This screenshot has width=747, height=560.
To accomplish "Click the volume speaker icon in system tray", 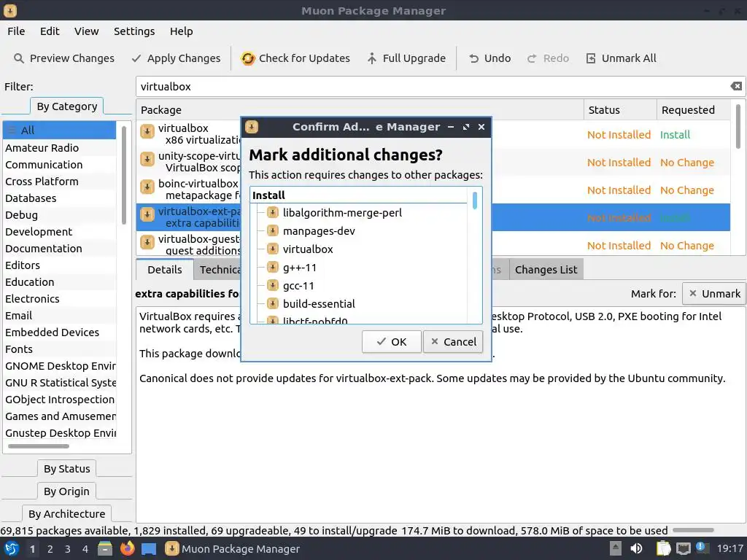I will pyautogui.click(x=636, y=548).
